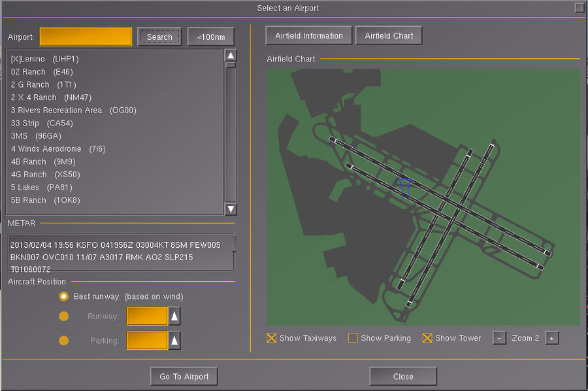The width and height of the screenshot is (588, 391).
Task: Zoom out on the airfield chart
Action: 499,338
